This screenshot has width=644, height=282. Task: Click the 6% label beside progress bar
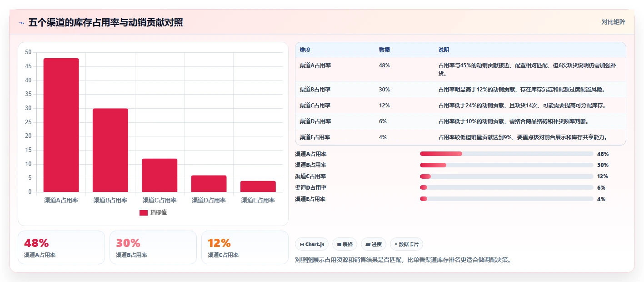tap(601, 188)
